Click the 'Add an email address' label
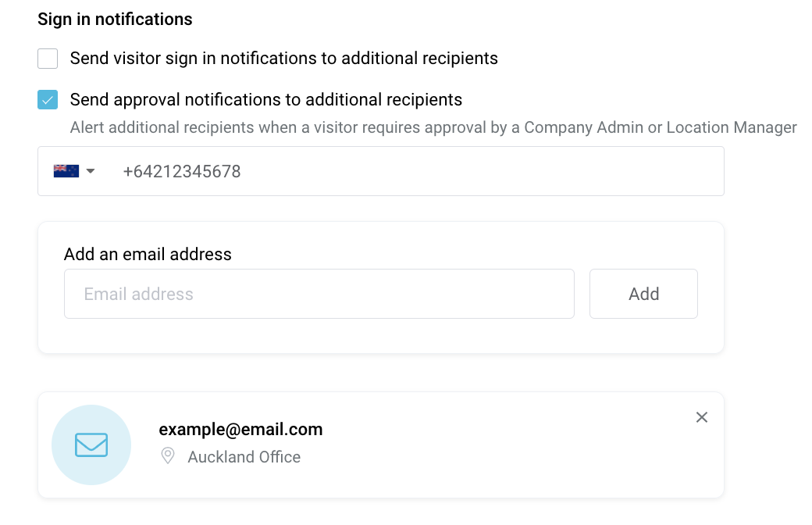 pyautogui.click(x=148, y=255)
